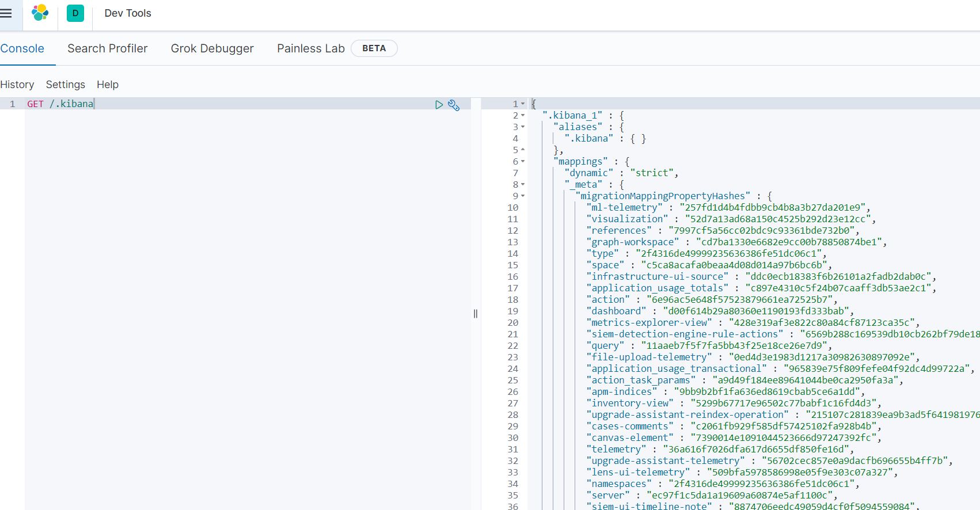Collapse the .kibana_1 fold on line 2
980x510 pixels.
point(523,115)
